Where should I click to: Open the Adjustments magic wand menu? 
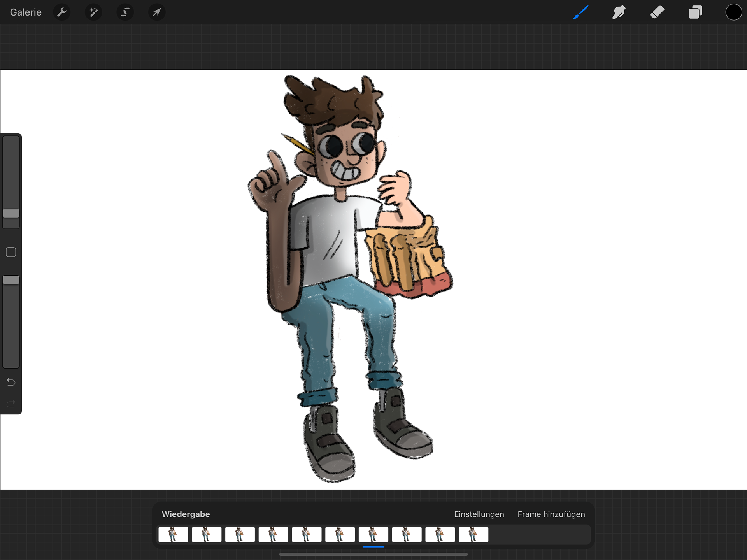coord(93,12)
